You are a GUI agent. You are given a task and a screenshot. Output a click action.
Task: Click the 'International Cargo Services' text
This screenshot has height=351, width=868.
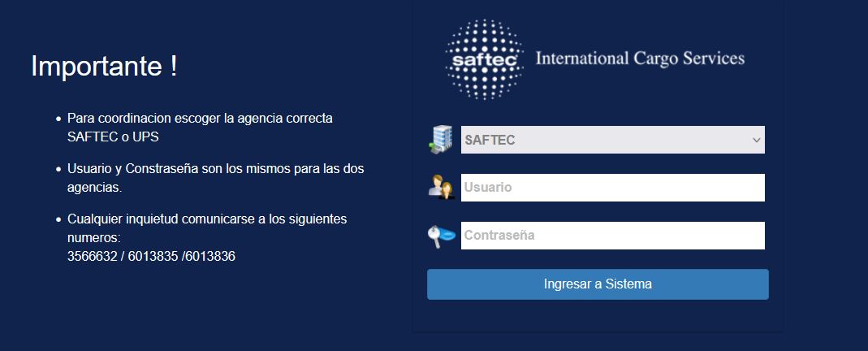pos(641,58)
